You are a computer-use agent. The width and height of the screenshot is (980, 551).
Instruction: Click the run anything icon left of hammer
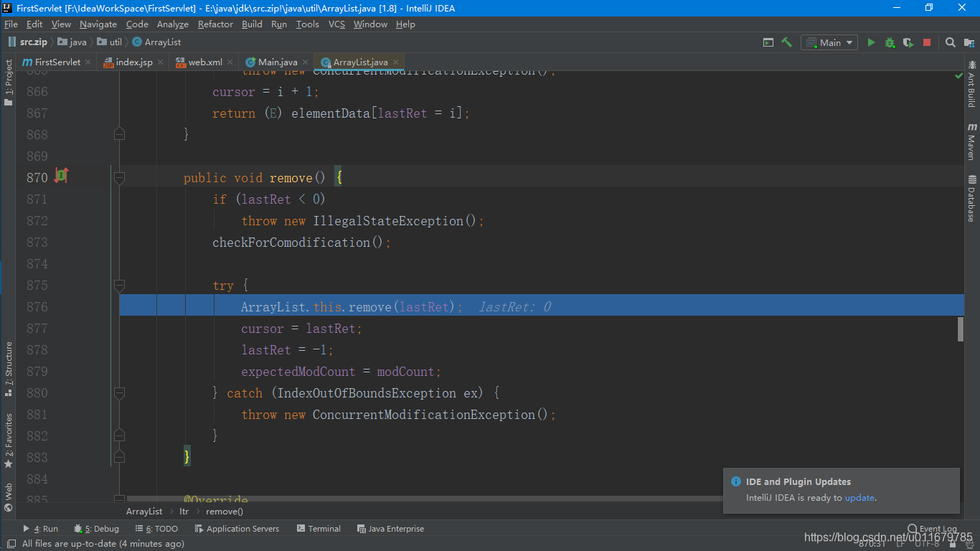tap(768, 42)
